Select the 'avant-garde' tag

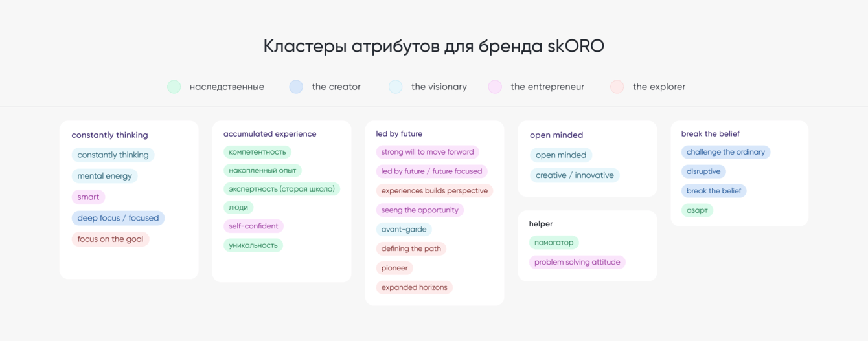pyautogui.click(x=404, y=230)
